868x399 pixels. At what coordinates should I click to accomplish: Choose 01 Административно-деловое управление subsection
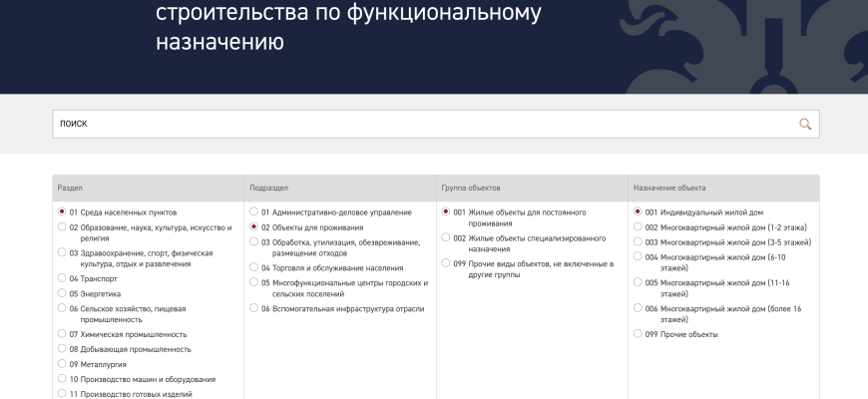254,211
